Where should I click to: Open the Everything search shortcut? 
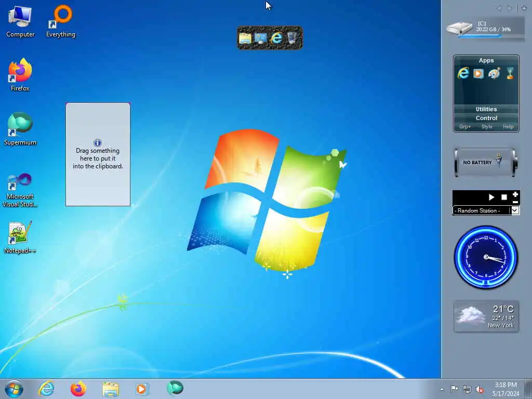coord(61,22)
